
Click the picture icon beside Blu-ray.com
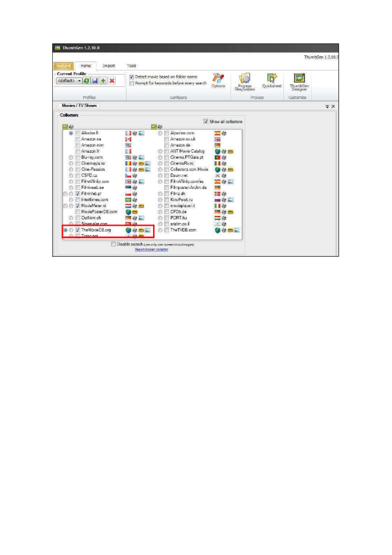(x=141, y=157)
